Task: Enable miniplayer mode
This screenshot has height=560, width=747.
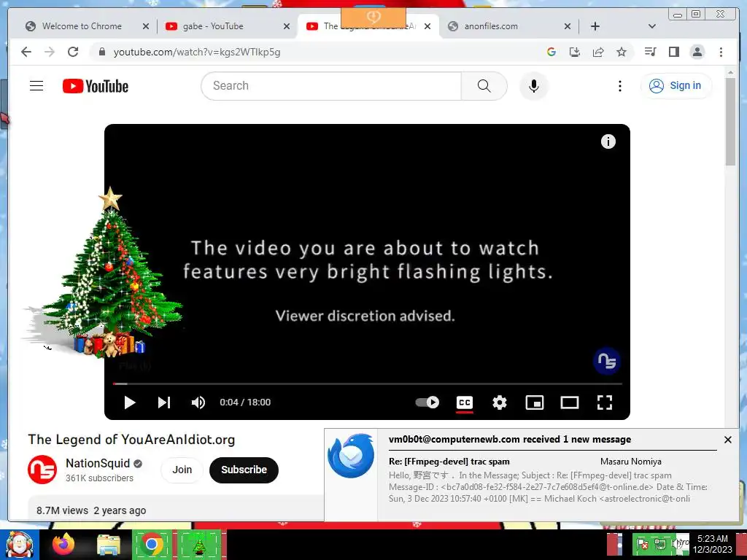Action: pos(535,402)
